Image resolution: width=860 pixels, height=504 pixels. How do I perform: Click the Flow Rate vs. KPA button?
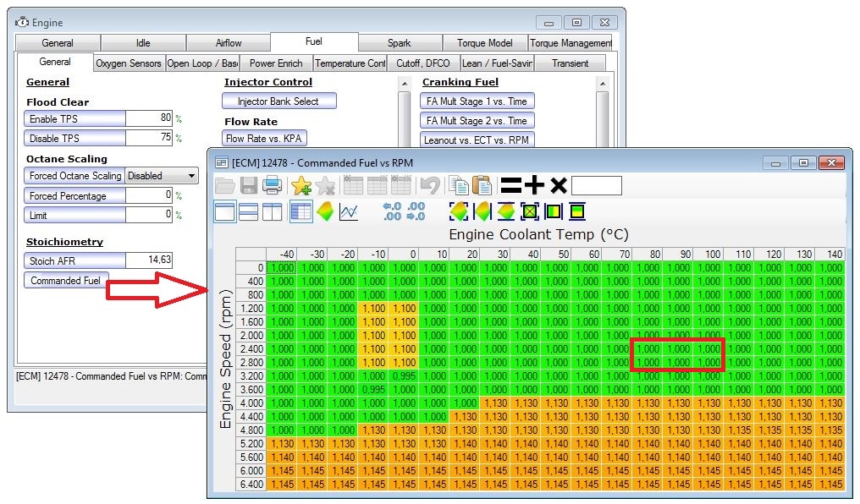pos(264,138)
